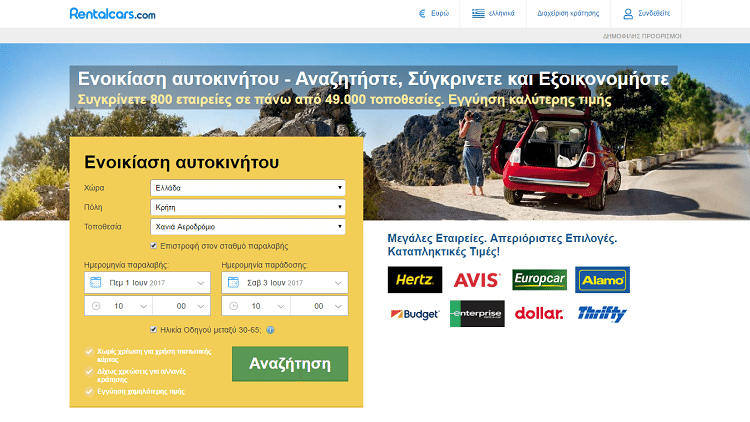Screen dimensions: 750x422
Task: Click the AVIS logo
Action: [x=477, y=280]
